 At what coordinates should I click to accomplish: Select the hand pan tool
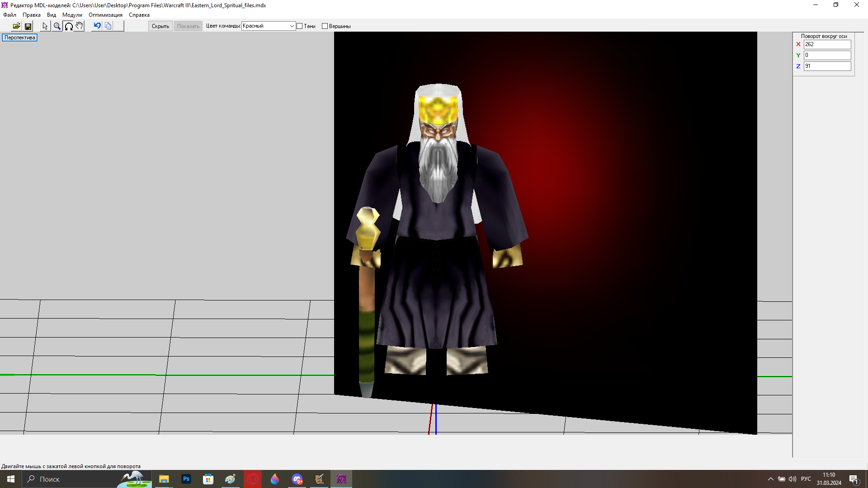point(79,26)
